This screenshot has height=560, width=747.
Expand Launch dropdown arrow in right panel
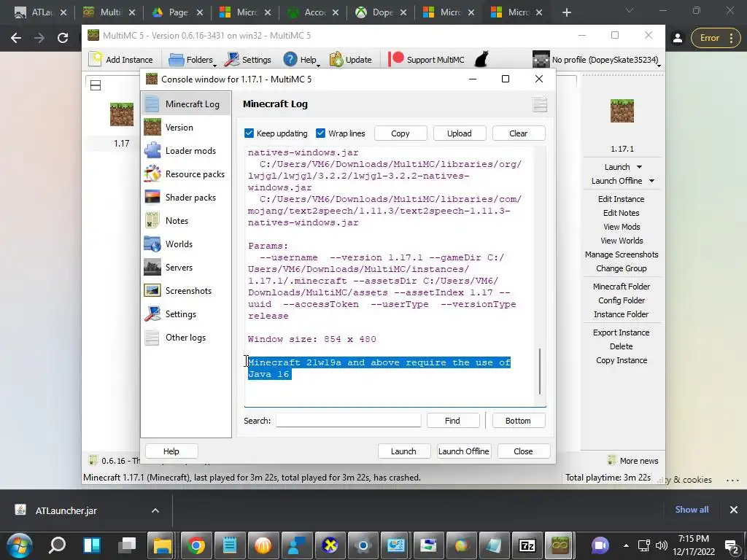pos(639,167)
